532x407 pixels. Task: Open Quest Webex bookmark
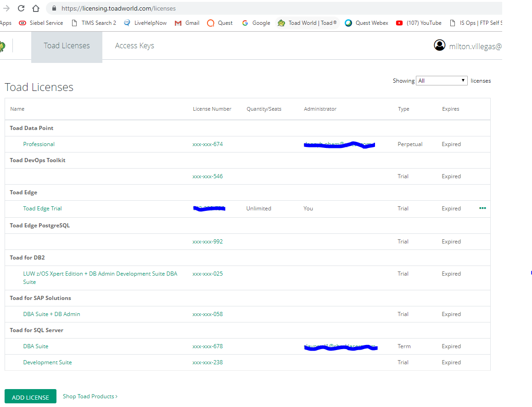[366, 23]
